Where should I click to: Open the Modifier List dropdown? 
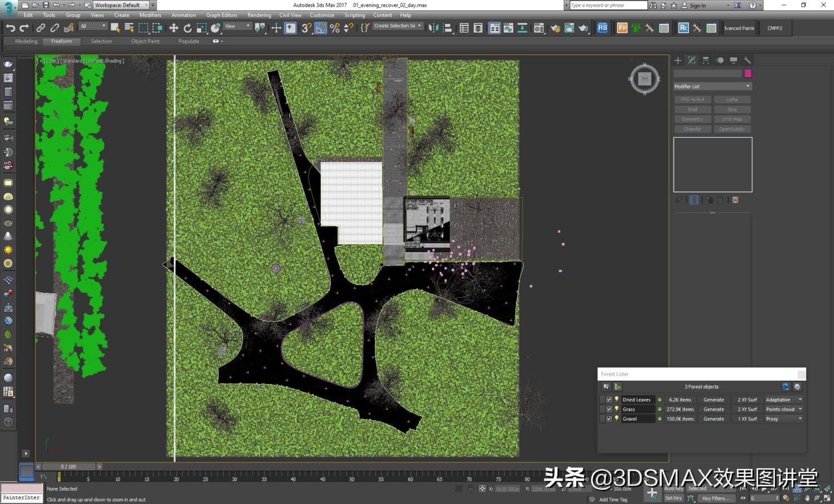pyautogui.click(x=712, y=86)
